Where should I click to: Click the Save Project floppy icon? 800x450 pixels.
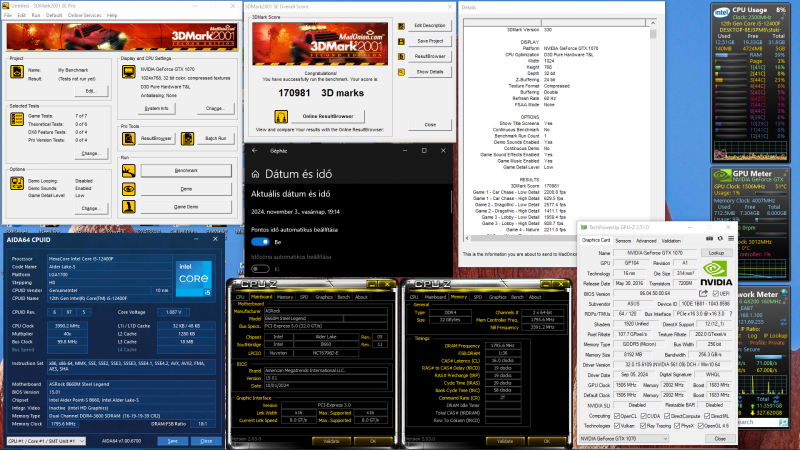(402, 41)
